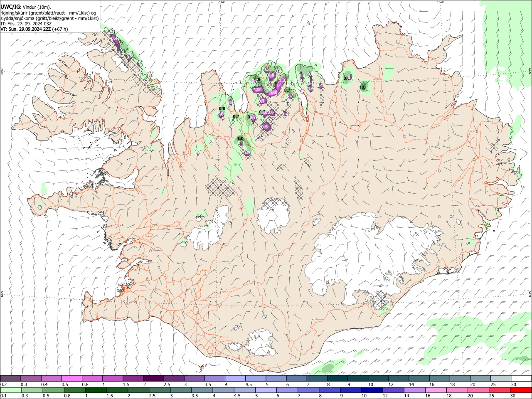Select the white snow swatch after the 30 label
The image size is (532, 399).
tap(521, 378)
